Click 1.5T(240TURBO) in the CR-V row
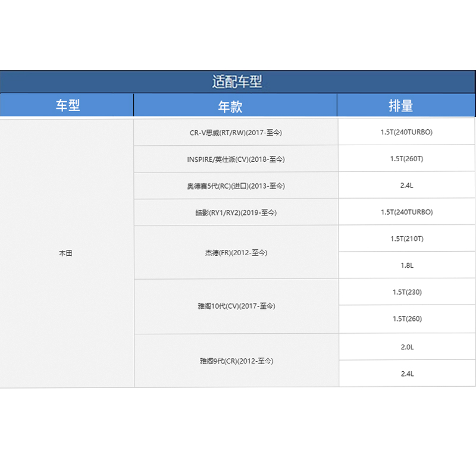This screenshot has width=476, height=476. coord(406,131)
